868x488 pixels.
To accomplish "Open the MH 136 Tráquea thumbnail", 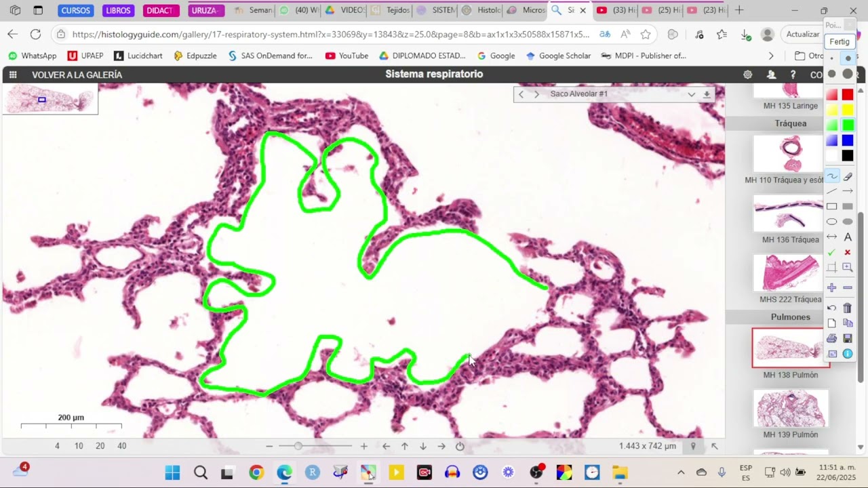I will [791, 213].
